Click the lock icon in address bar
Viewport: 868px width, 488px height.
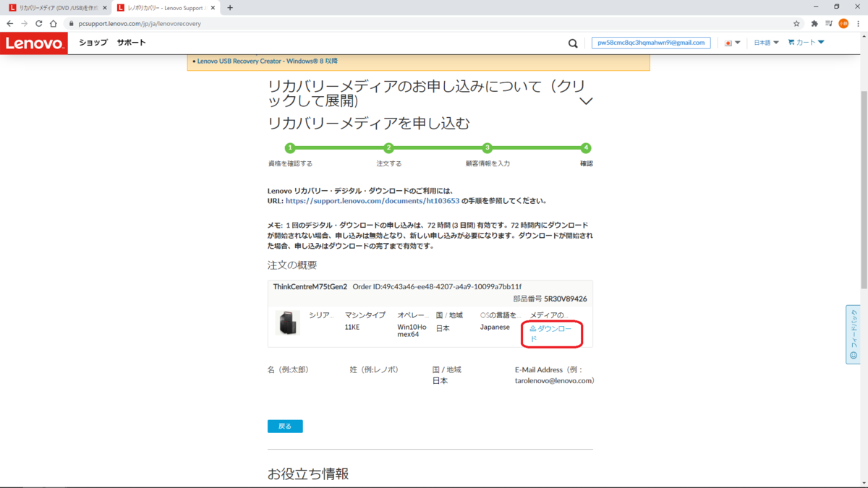[x=71, y=22]
